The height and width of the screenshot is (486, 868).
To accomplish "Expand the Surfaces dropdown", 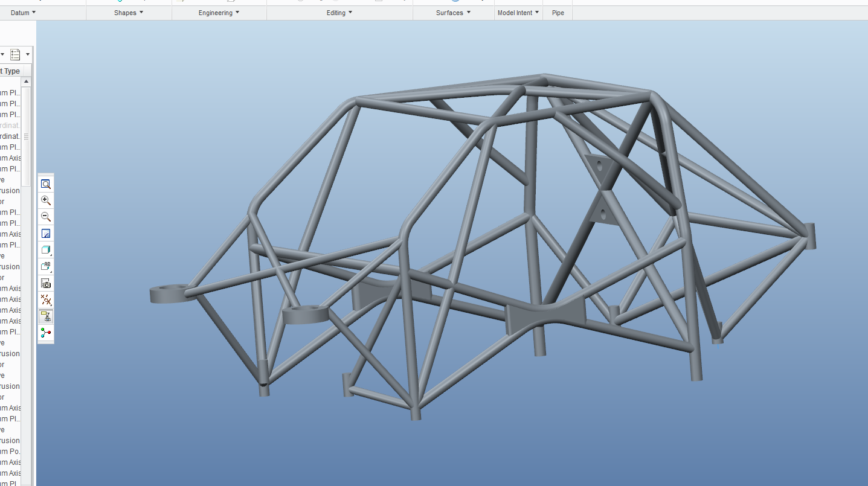I will (x=453, y=12).
